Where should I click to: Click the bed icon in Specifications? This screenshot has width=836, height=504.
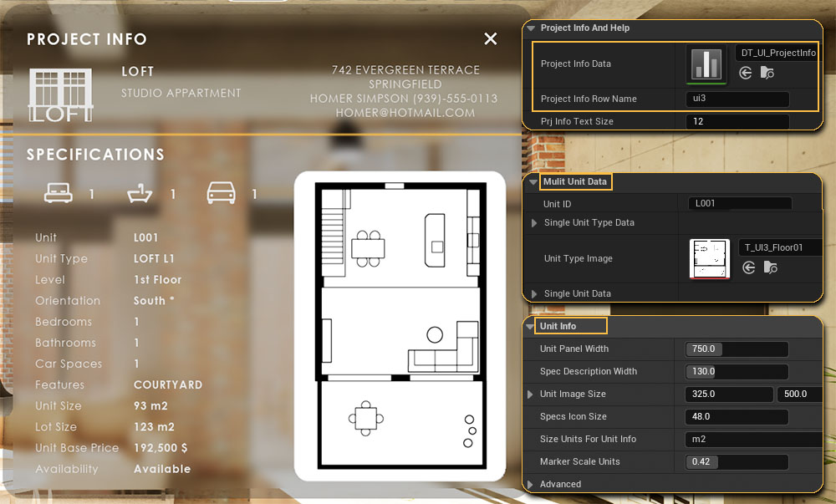61,195
